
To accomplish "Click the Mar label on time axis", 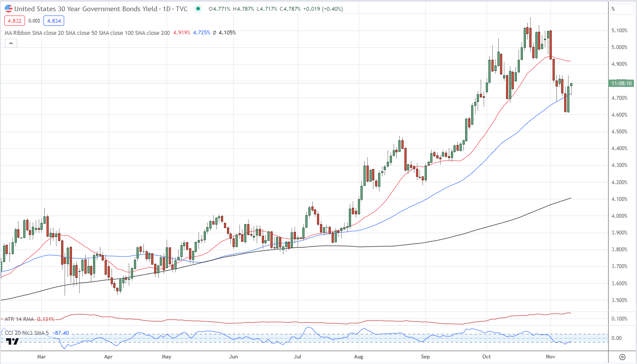I will pyautogui.click(x=41, y=357).
